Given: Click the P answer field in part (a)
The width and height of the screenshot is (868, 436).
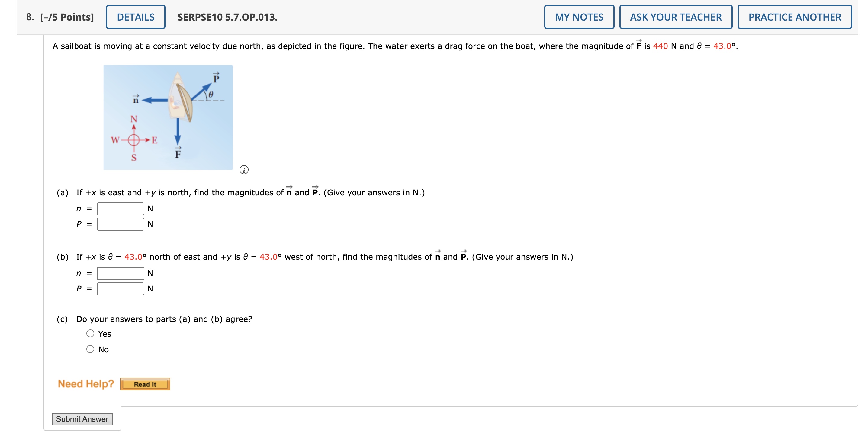Looking at the screenshot, I should tap(120, 224).
